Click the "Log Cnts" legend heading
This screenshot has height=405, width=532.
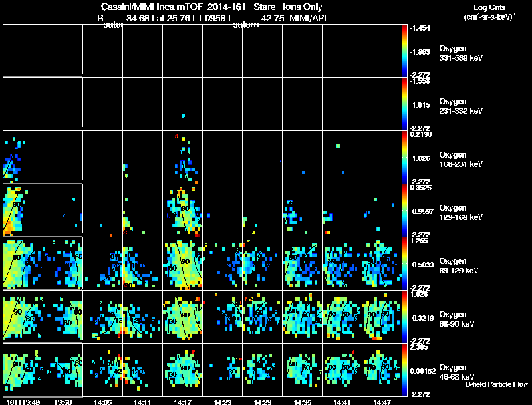click(x=489, y=7)
